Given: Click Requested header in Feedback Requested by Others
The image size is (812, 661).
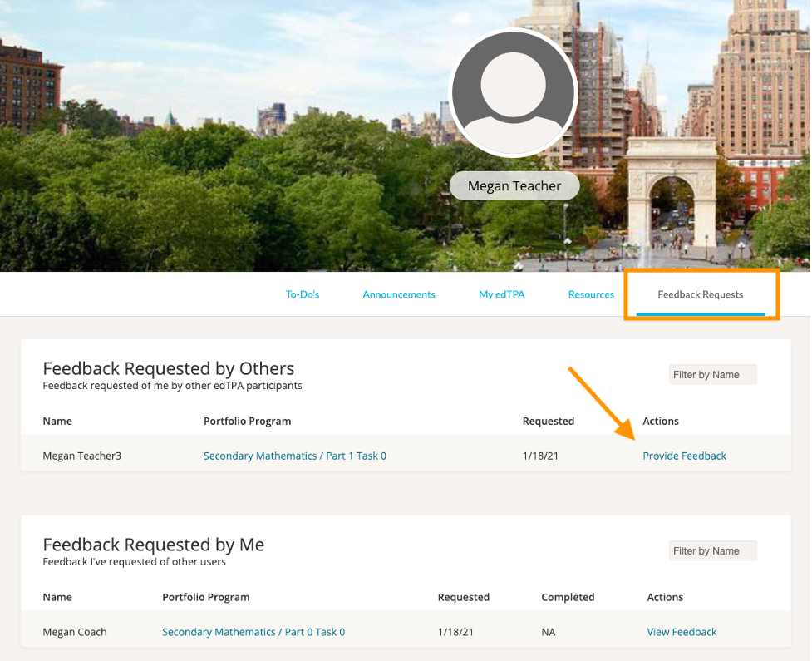Looking at the screenshot, I should coord(548,421).
